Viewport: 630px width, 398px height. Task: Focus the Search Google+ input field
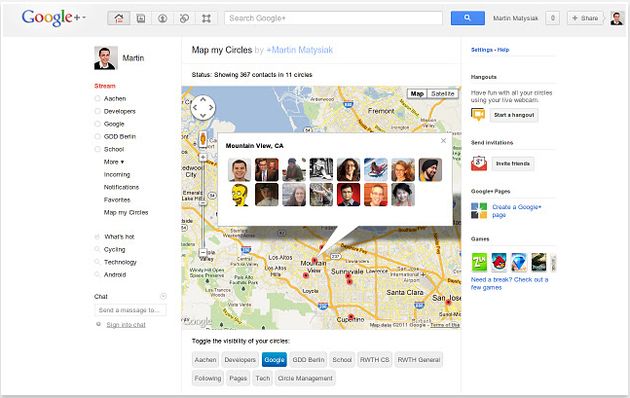point(333,18)
